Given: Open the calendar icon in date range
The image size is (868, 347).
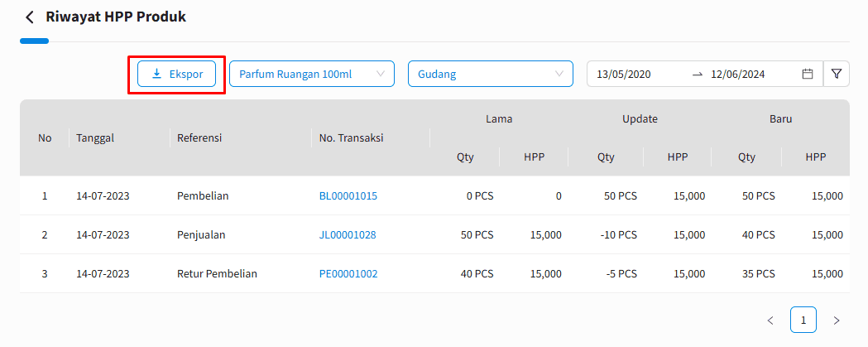Looking at the screenshot, I should [x=808, y=74].
